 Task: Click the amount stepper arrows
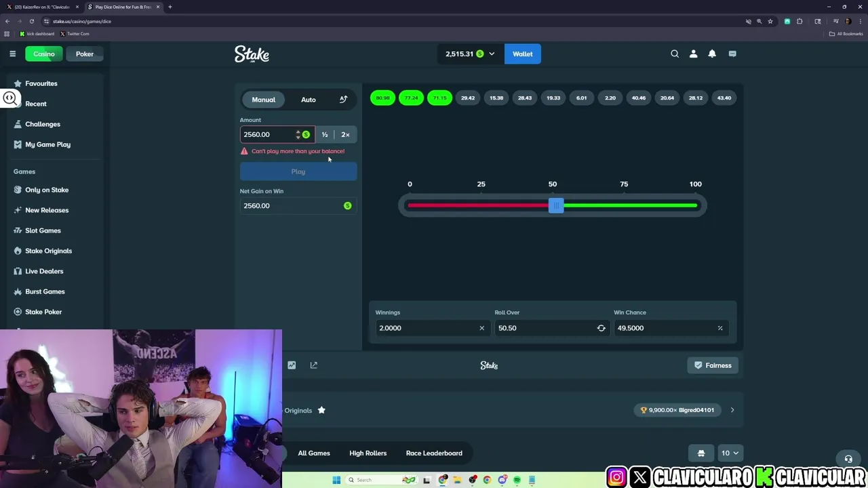click(298, 134)
